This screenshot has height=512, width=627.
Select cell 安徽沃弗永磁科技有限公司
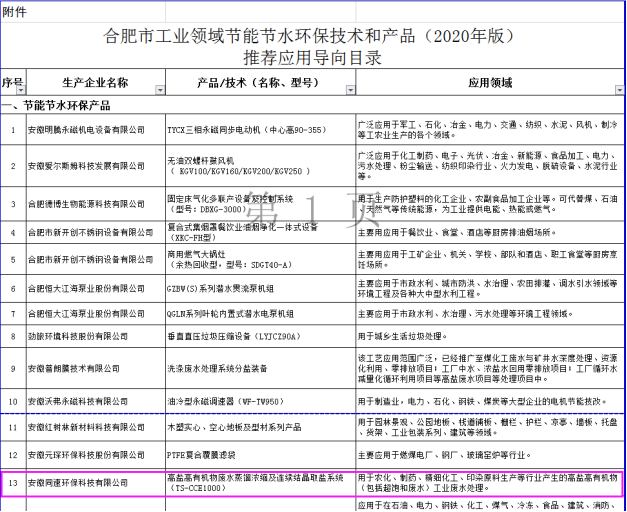point(96,401)
